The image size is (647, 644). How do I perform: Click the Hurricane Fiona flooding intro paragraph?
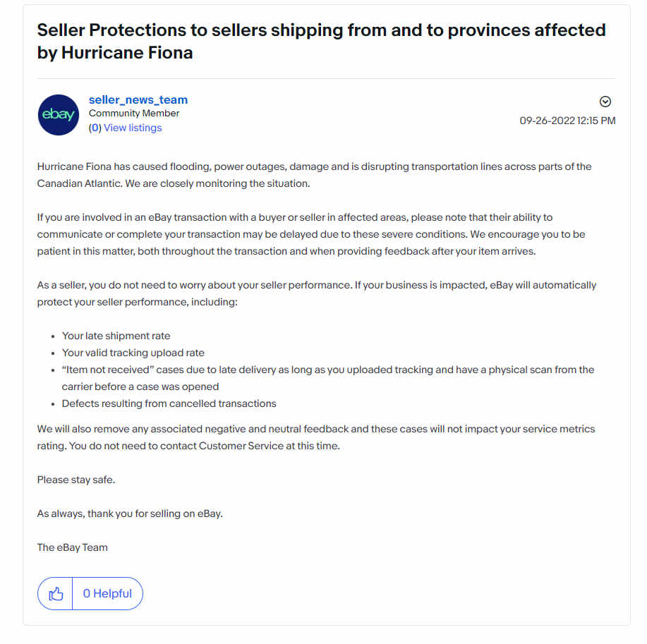[x=315, y=175]
